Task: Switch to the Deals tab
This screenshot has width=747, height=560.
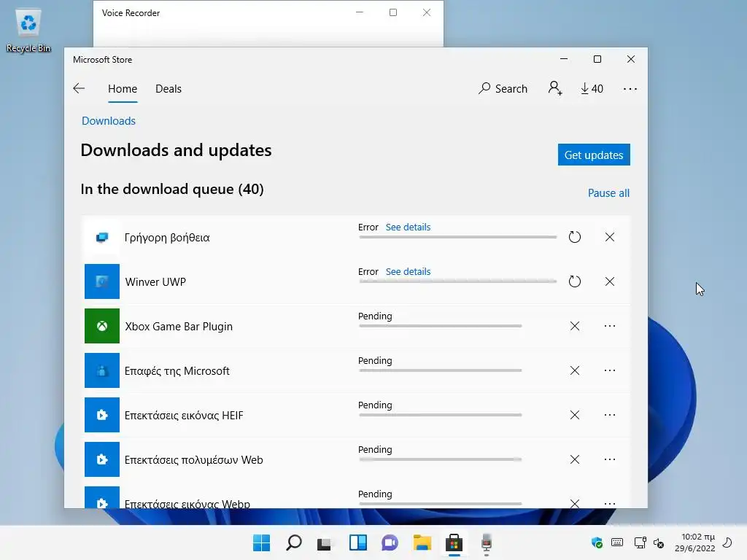Action: [169, 88]
